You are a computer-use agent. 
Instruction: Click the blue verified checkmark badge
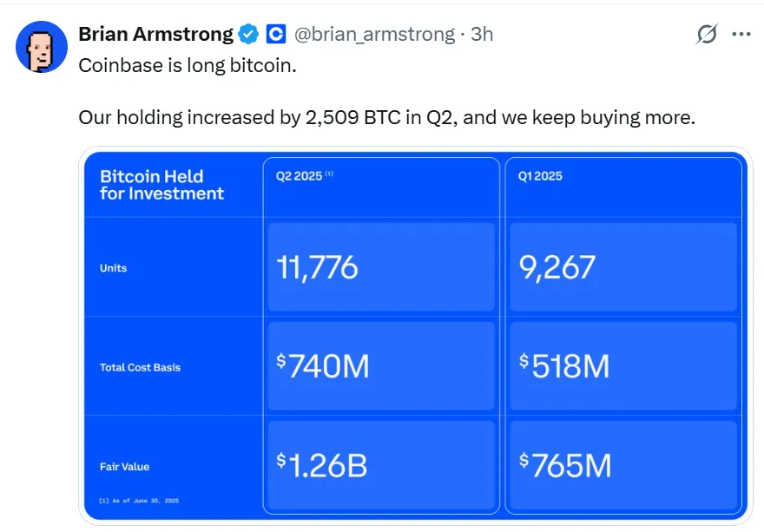coord(248,35)
